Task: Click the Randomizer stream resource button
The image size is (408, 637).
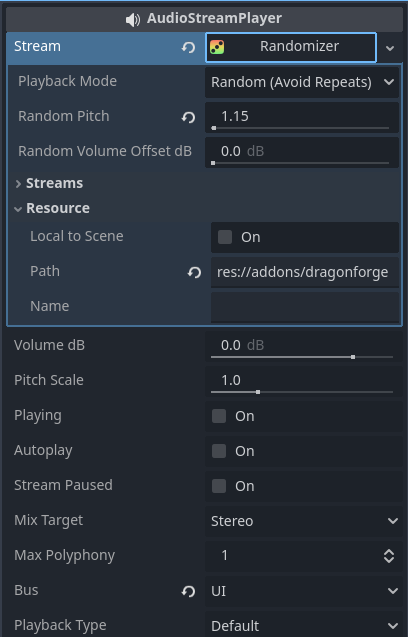Action: click(291, 47)
